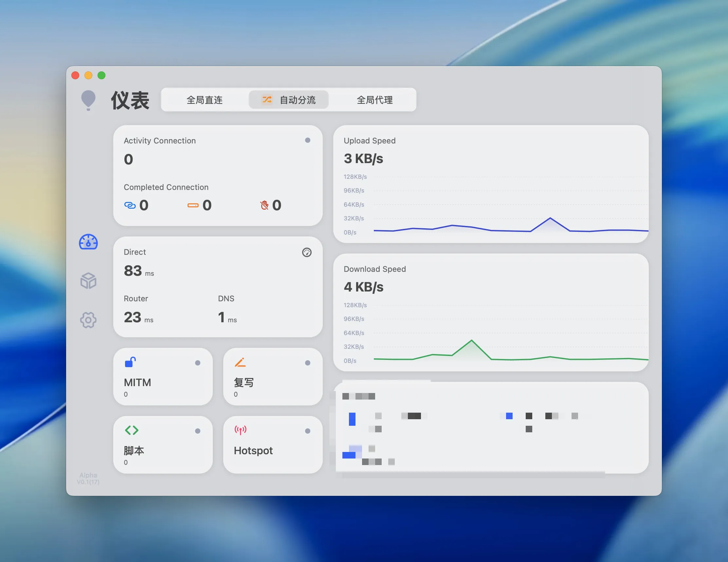Open the modules panel via the cube sidebar icon
728x562 pixels.
click(x=88, y=281)
